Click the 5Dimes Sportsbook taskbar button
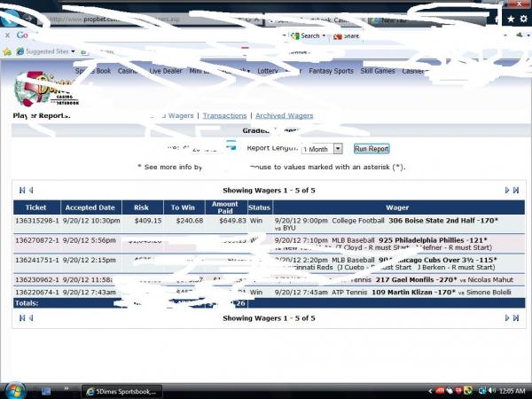This screenshot has width=532, height=399. click(x=120, y=390)
